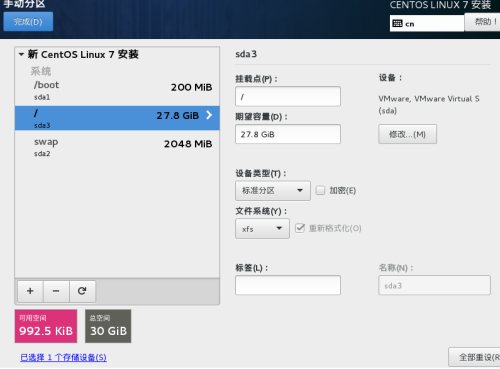This screenshot has height=369, width=500.
Task: Click the 修改...(M) modify device button
Action: [407, 134]
